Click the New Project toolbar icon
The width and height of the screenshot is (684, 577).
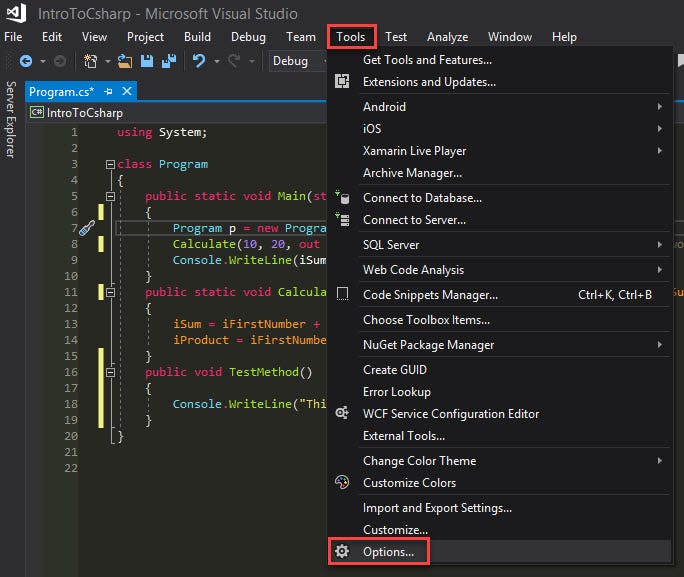coord(90,61)
